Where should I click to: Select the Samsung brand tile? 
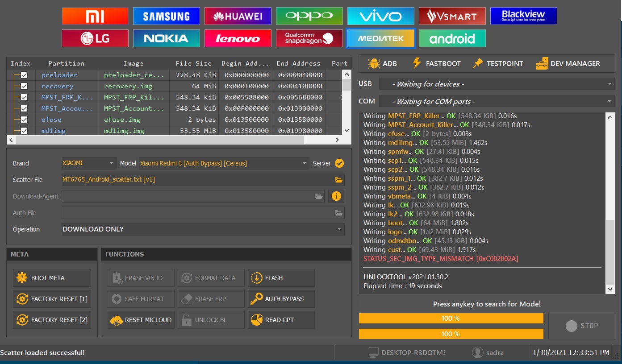(167, 16)
